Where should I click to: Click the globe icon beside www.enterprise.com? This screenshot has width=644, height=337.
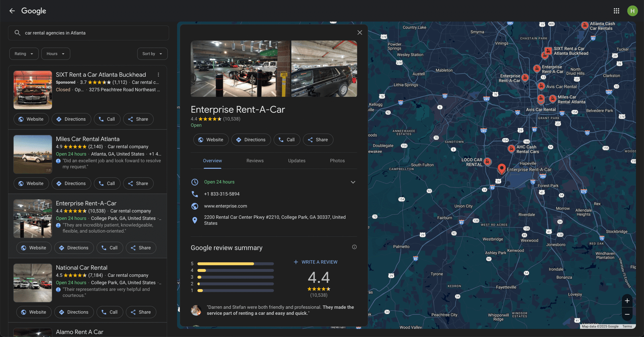[x=195, y=206]
